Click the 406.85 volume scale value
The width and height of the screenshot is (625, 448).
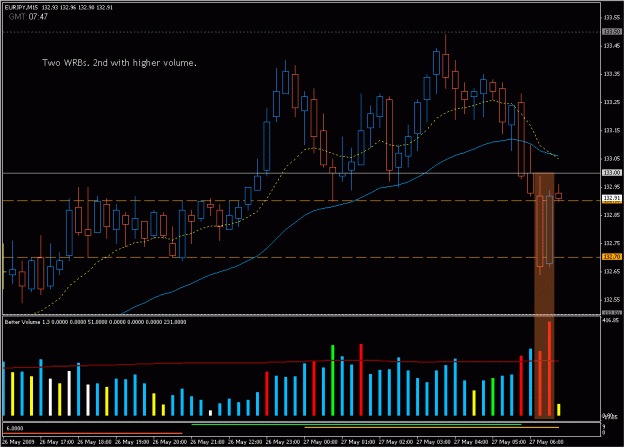610,320
